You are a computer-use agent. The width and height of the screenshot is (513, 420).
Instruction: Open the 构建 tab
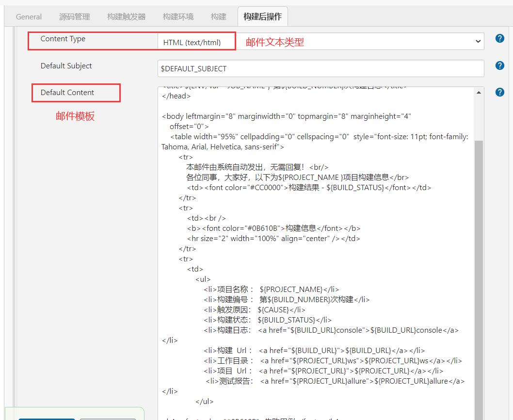coord(218,16)
